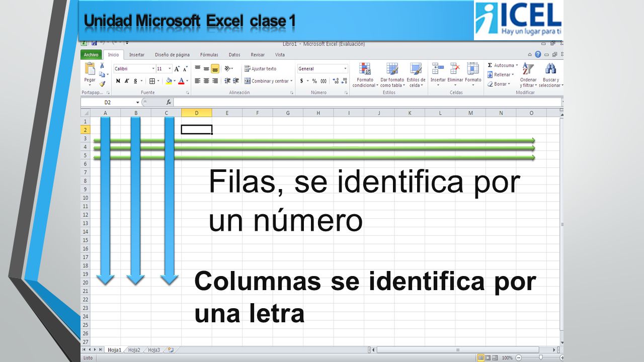Open the General number format dropdown
Viewport: 644px width, 362px height.
pyautogui.click(x=345, y=69)
